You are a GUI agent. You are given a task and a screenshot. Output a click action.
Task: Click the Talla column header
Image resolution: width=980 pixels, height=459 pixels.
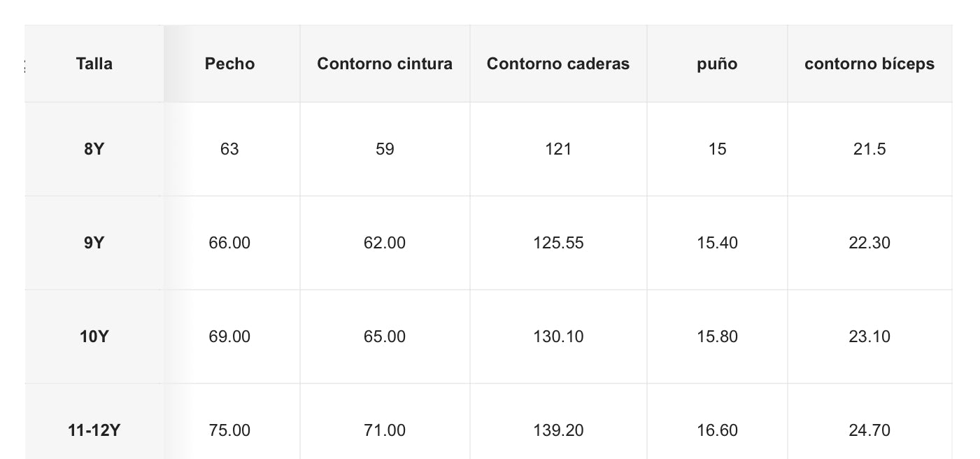(94, 64)
